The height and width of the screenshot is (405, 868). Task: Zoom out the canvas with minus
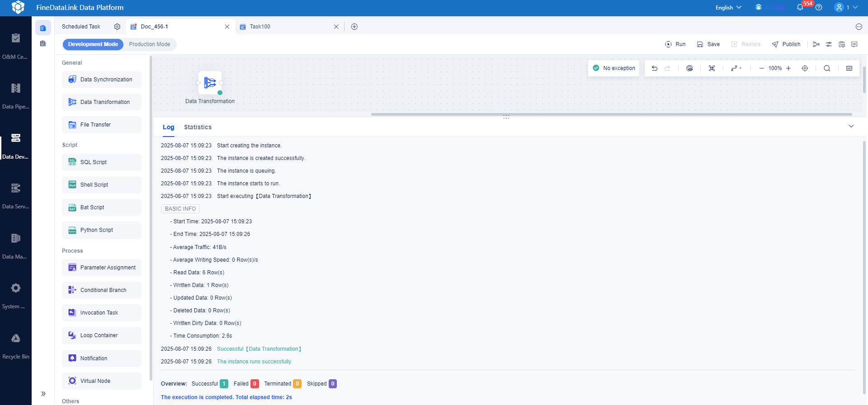(x=761, y=68)
